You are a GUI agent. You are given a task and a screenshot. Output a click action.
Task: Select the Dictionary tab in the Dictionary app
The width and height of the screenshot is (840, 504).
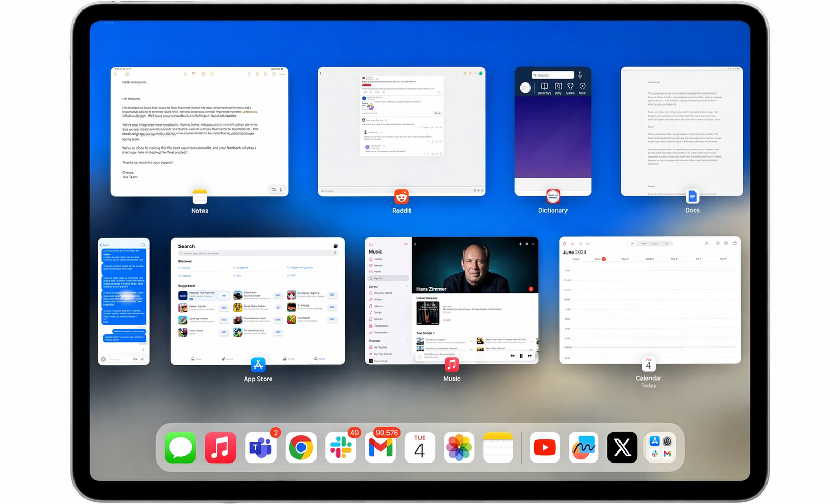point(544,88)
